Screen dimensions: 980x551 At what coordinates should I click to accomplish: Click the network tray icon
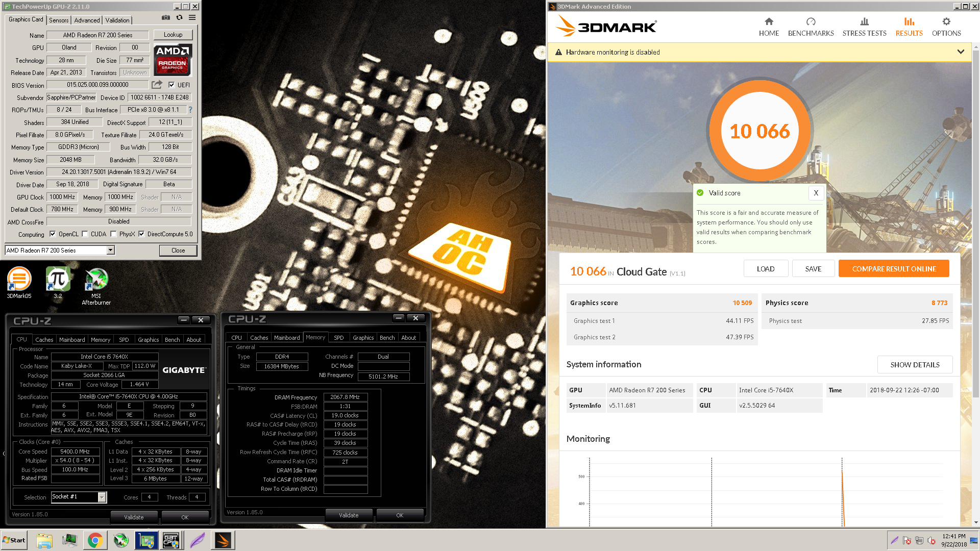pos(919,540)
